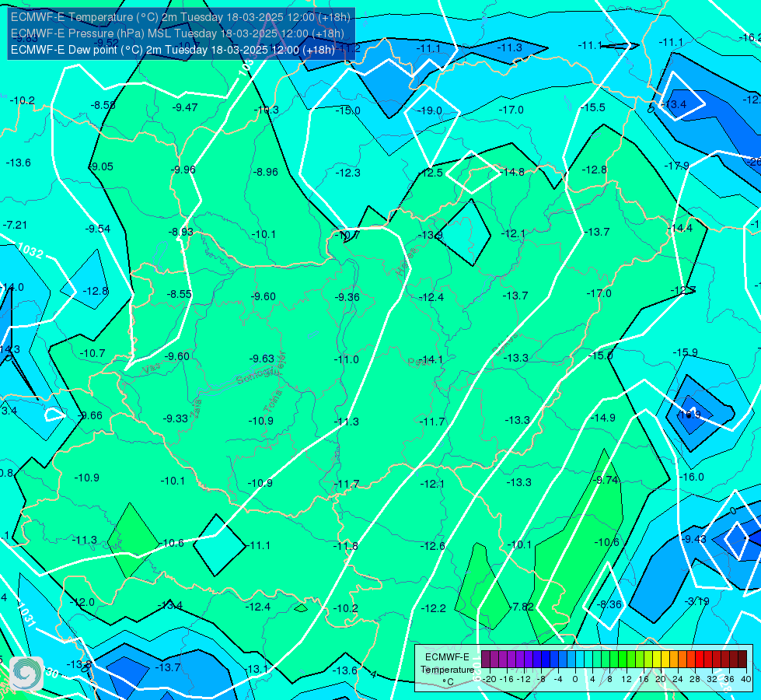Image resolution: width=761 pixels, height=700 pixels.
Task: Click the -9.66 dew point value
Action: click(x=90, y=415)
